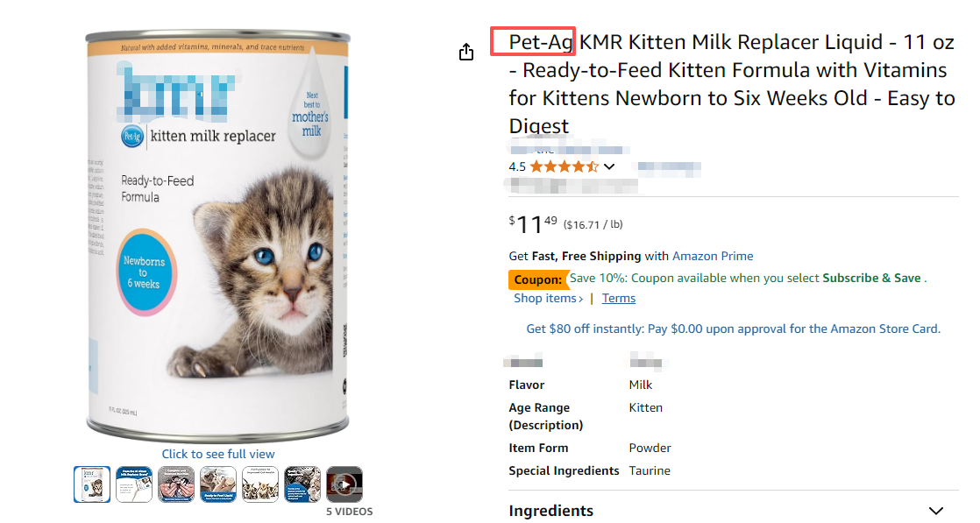
Task: Open the star rating breakdown chevron
Action: tap(609, 166)
